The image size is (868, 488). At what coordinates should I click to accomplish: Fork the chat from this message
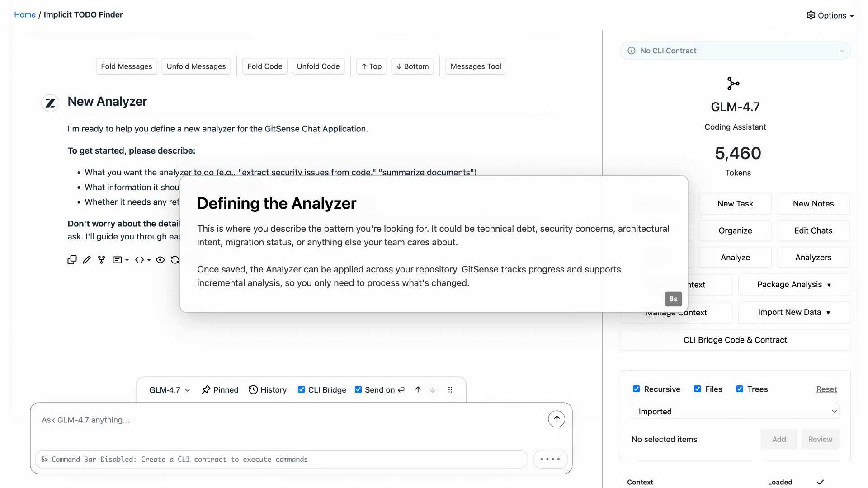click(x=102, y=260)
